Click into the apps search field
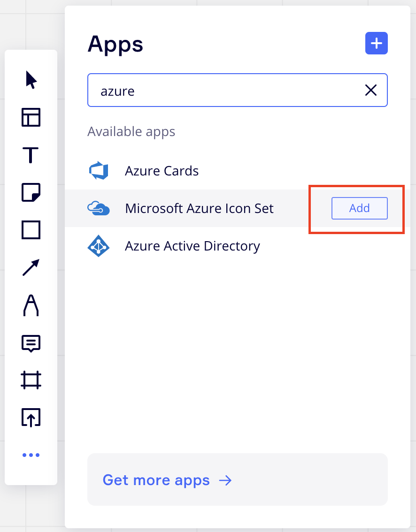This screenshot has height=532, width=416. point(225,90)
